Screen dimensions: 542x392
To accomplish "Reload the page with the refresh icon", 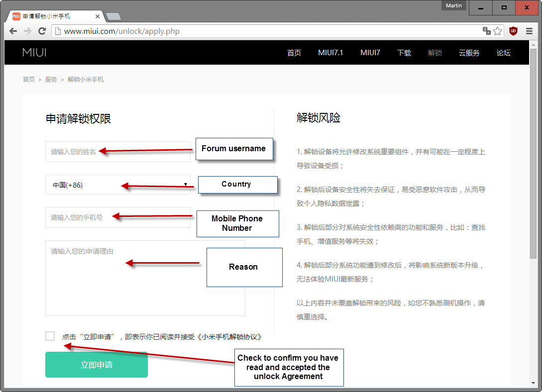I will pos(42,31).
